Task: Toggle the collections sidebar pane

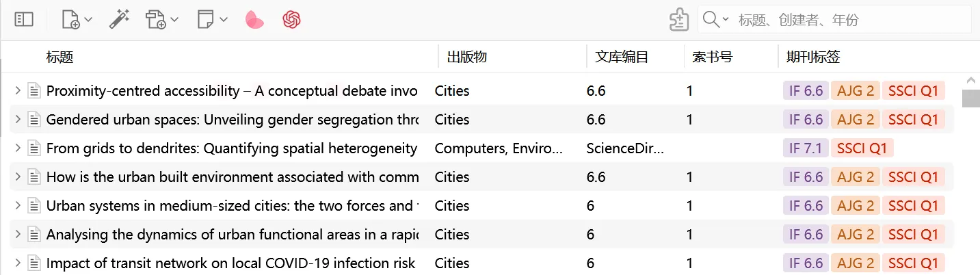Action: (x=24, y=20)
